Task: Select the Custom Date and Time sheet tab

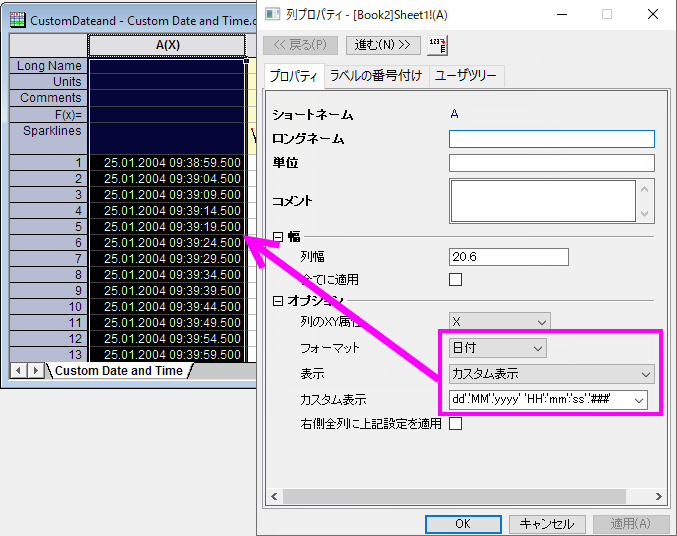Action: pos(119,371)
